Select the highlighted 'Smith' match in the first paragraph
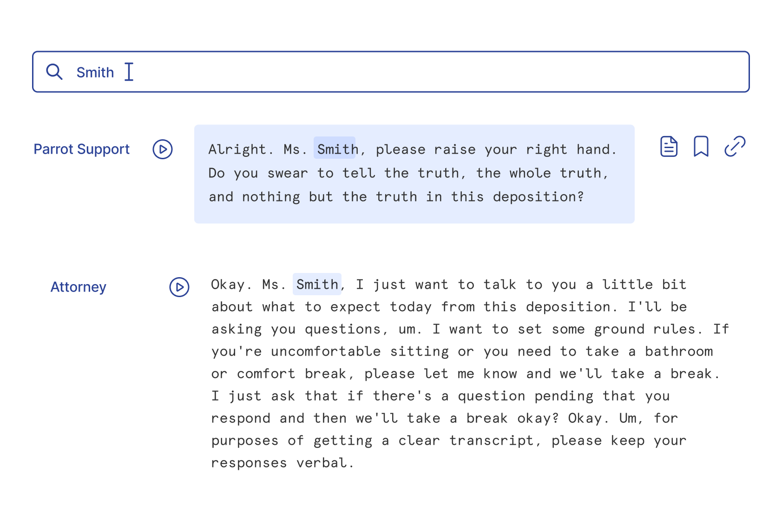 pyautogui.click(x=335, y=149)
